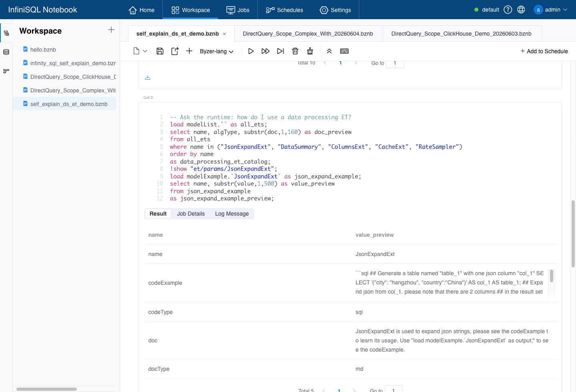
Task: Select the file tree sidebar icon
Action: point(6,33)
